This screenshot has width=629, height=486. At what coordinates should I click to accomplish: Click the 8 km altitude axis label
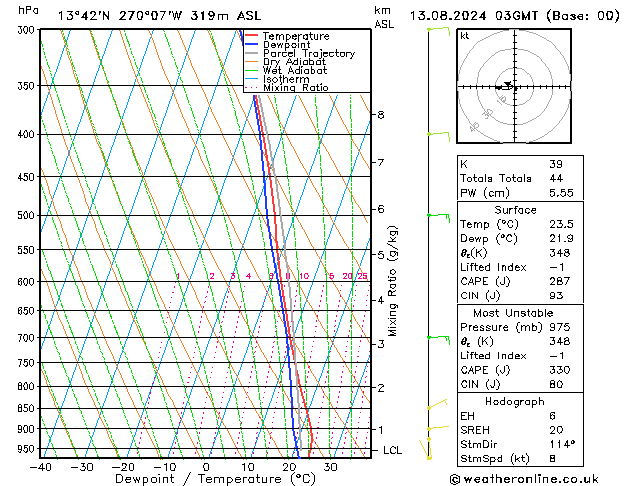(380, 115)
